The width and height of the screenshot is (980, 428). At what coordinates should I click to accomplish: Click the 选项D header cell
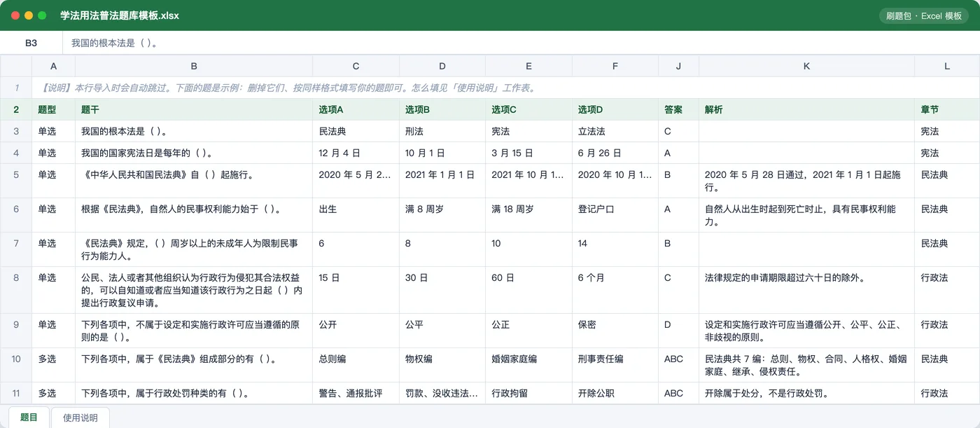click(615, 110)
